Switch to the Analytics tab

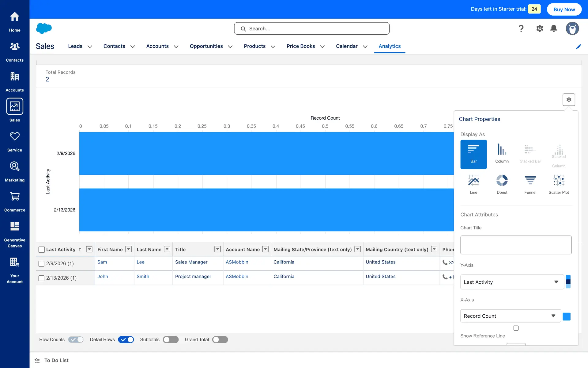pyautogui.click(x=390, y=46)
